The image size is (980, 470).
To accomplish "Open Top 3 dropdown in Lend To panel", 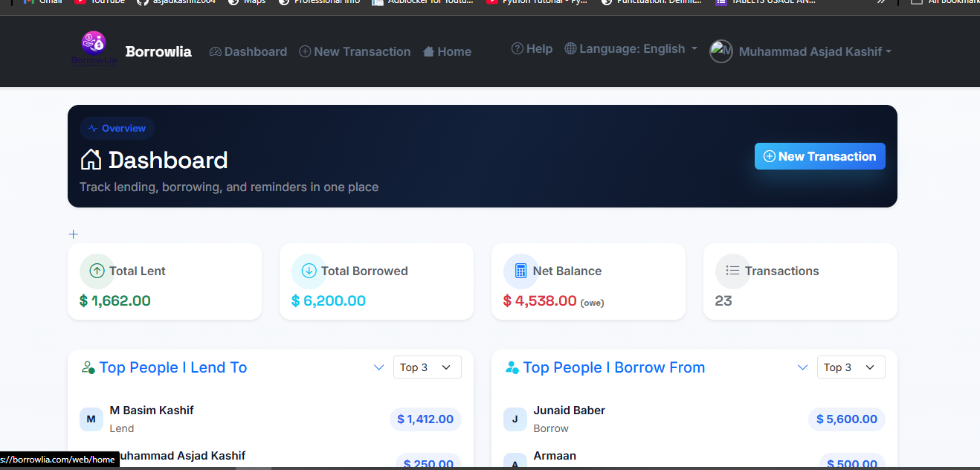I will click(x=428, y=367).
